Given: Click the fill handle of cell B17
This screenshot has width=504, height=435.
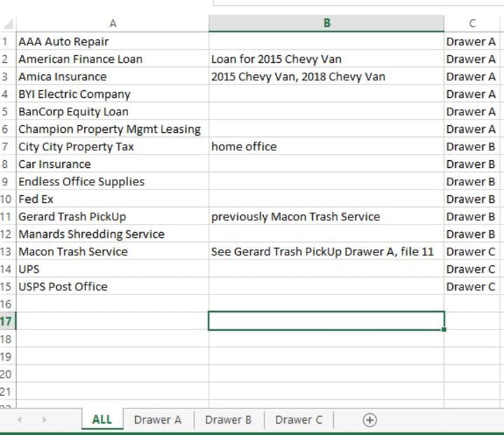Looking at the screenshot, I should click(x=444, y=329).
